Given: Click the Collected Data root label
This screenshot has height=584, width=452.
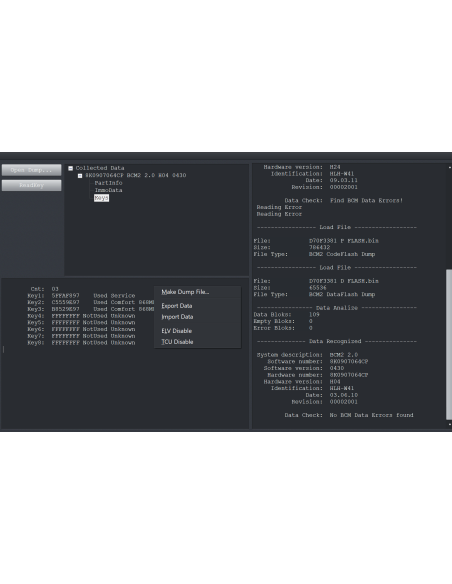Looking at the screenshot, I should tap(100, 168).
